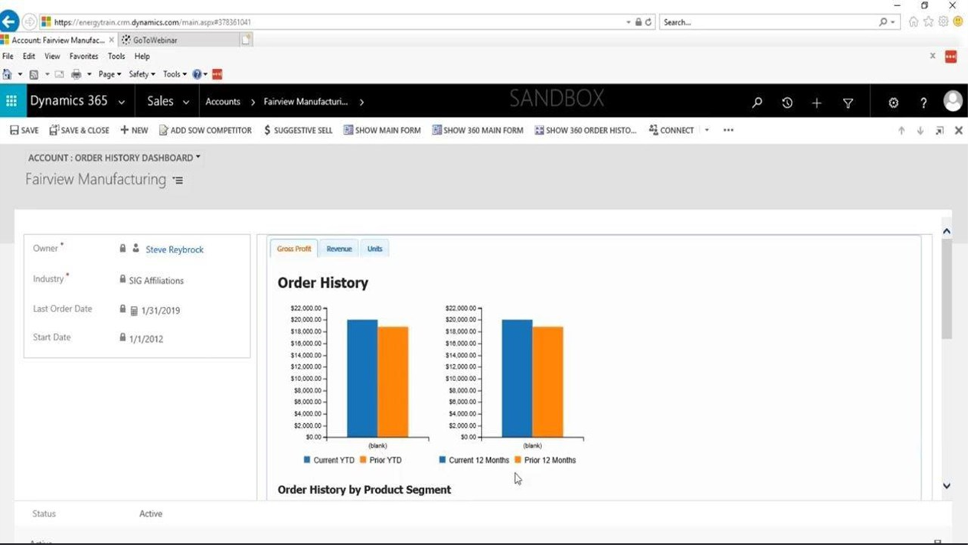
Task: Click the Start Date value 1/1/2012
Action: pos(146,339)
